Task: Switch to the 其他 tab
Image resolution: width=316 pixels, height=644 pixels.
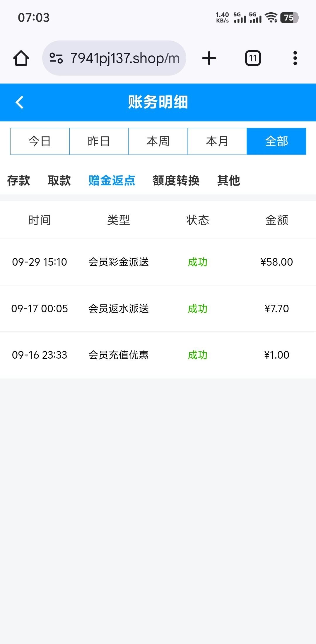Action: coord(229,180)
